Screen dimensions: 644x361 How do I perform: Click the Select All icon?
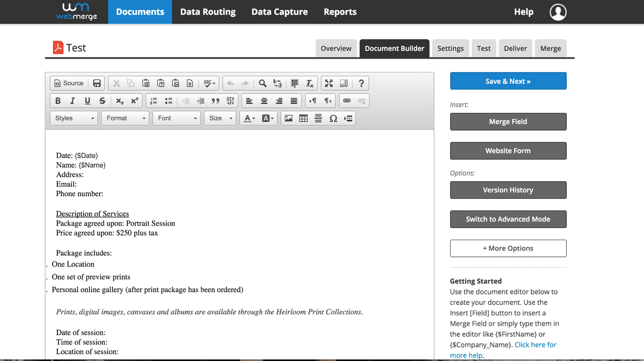pyautogui.click(x=295, y=83)
